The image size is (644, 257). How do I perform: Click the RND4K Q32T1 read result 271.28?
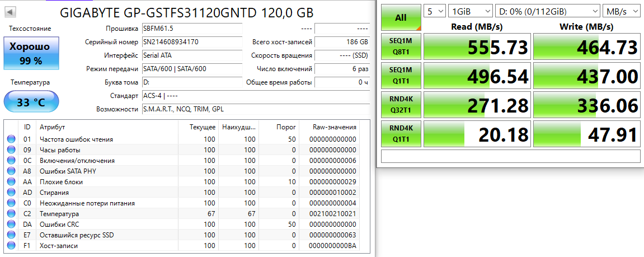[477, 105]
